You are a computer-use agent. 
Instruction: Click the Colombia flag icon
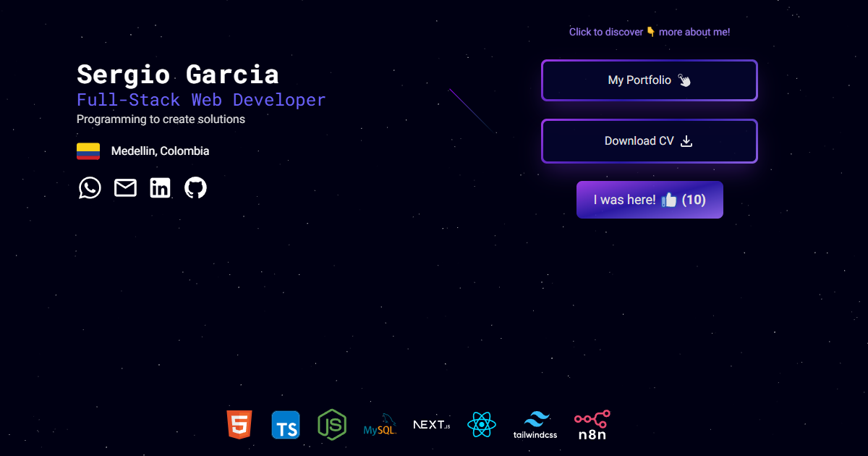88,151
